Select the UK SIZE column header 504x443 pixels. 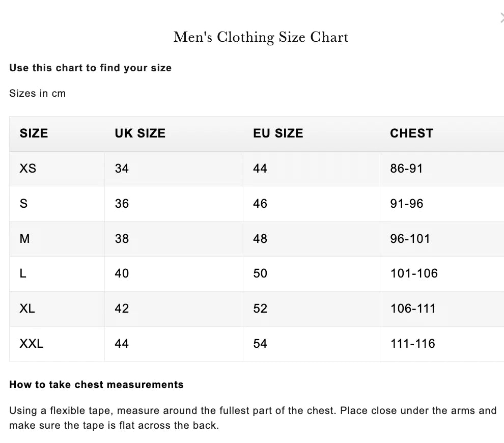140,133
